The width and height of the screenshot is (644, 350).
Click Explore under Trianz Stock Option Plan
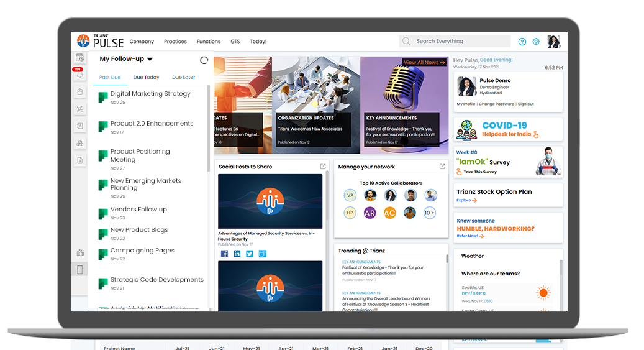pyautogui.click(x=466, y=200)
